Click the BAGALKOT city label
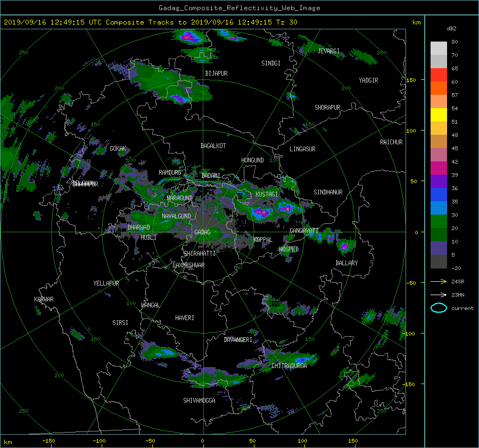 213,146
